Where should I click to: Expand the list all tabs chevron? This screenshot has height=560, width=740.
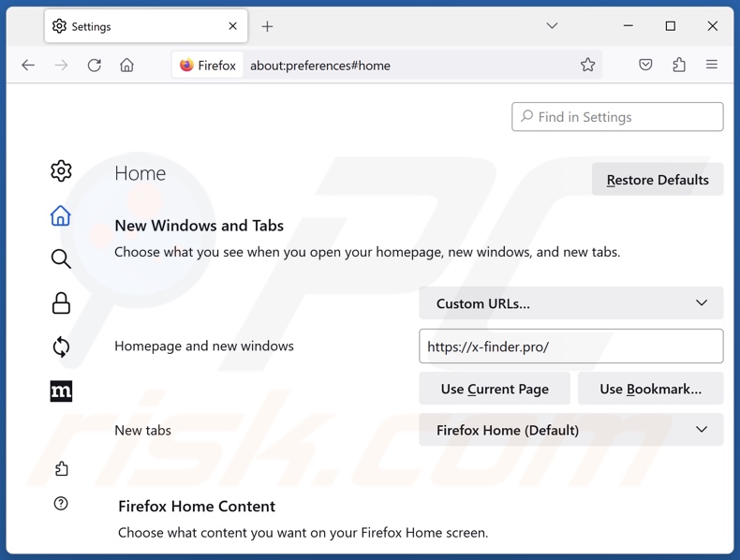click(x=552, y=26)
